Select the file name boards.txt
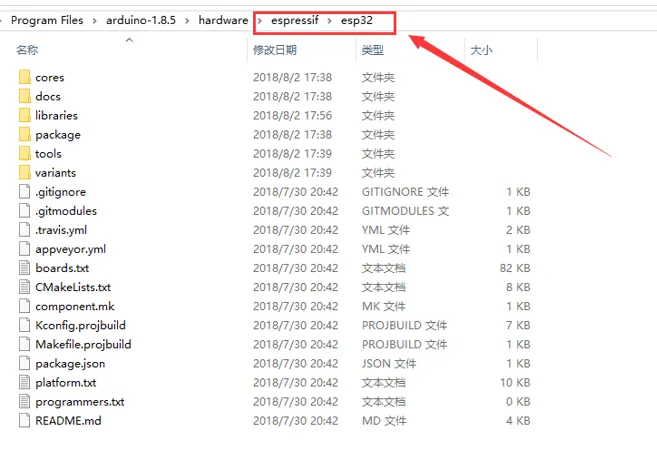The image size is (657, 463). click(x=62, y=268)
